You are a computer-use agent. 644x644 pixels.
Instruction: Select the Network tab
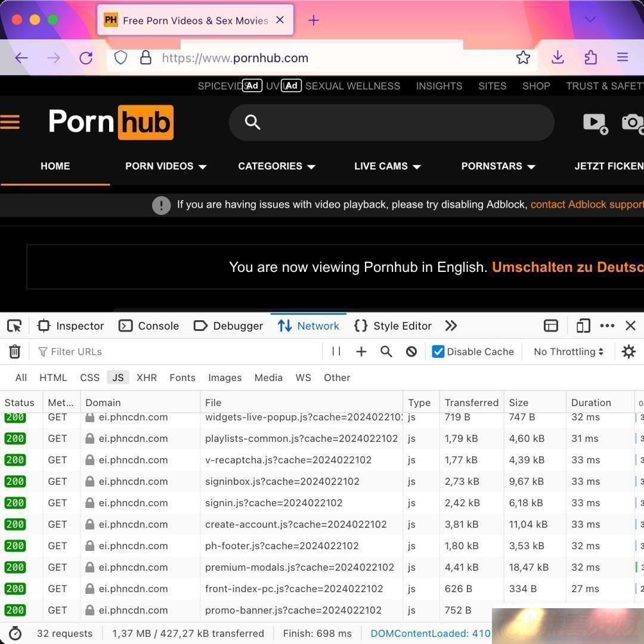pos(308,326)
